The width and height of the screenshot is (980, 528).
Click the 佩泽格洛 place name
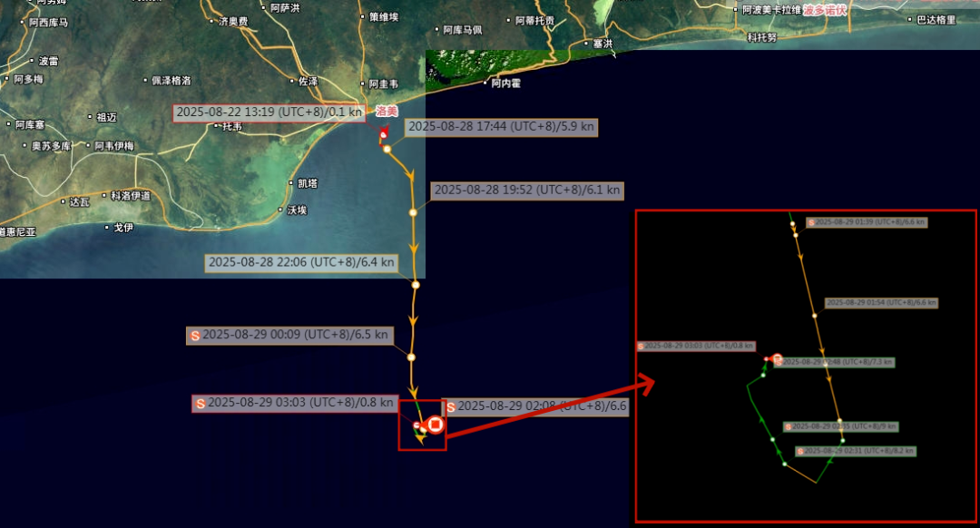(171, 81)
